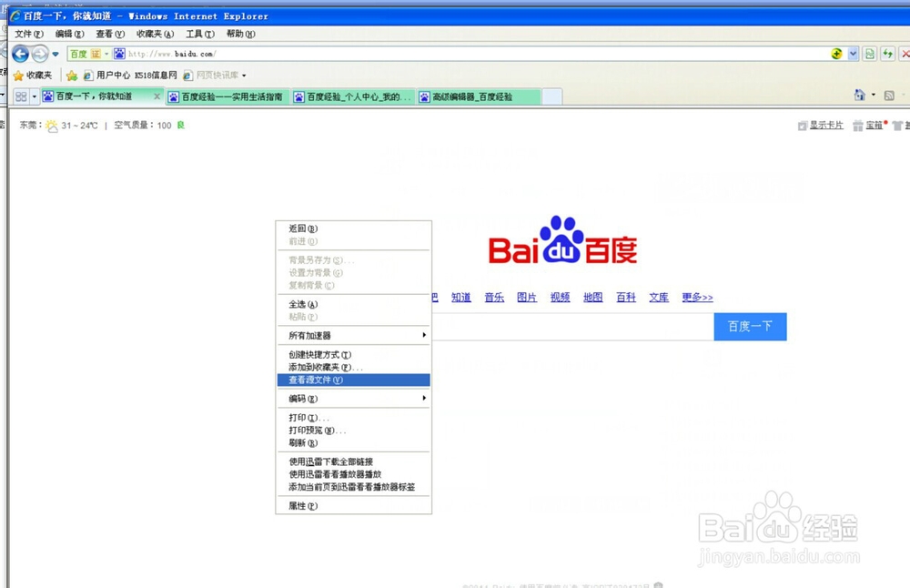This screenshot has width=910, height=588.
Task: Expand the 编码(E) submenu
Action: tap(353, 399)
